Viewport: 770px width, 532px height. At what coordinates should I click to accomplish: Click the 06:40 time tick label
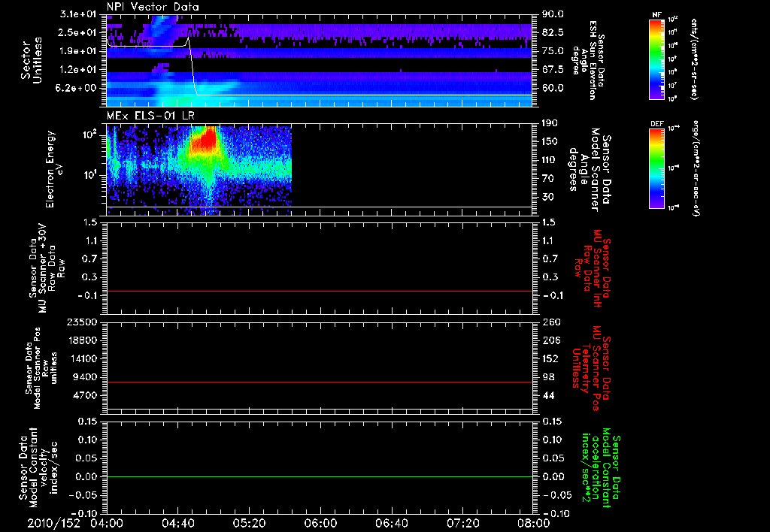(391, 523)
